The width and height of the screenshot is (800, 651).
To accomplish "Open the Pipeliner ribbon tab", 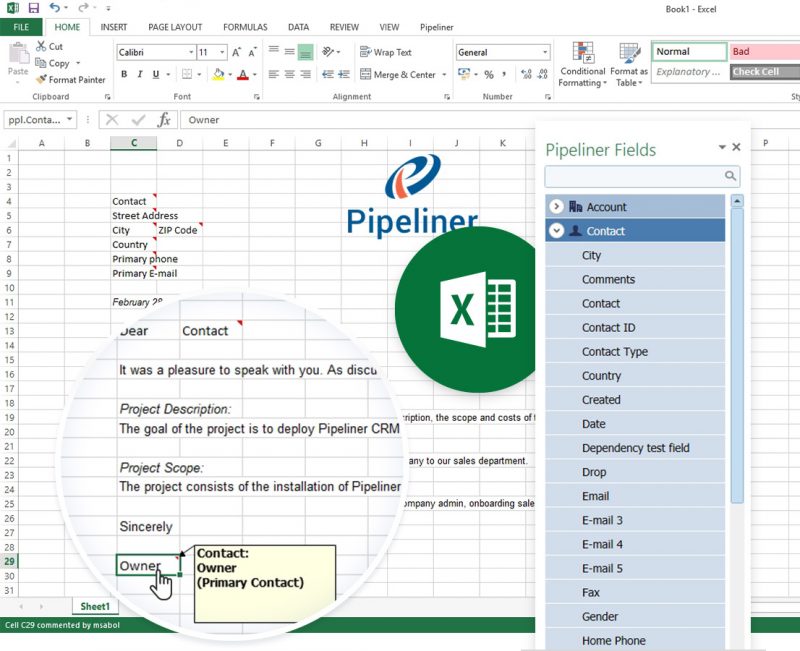I will pos(437,27).
